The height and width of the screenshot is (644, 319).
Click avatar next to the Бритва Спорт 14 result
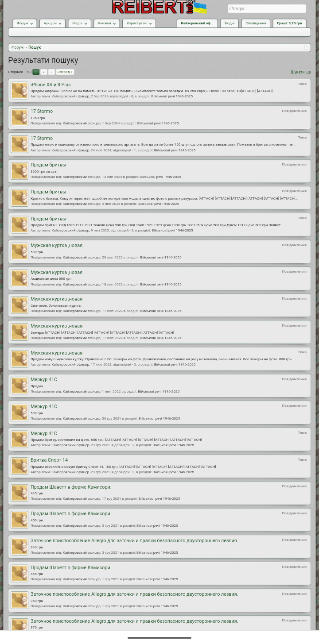(19, 466)
